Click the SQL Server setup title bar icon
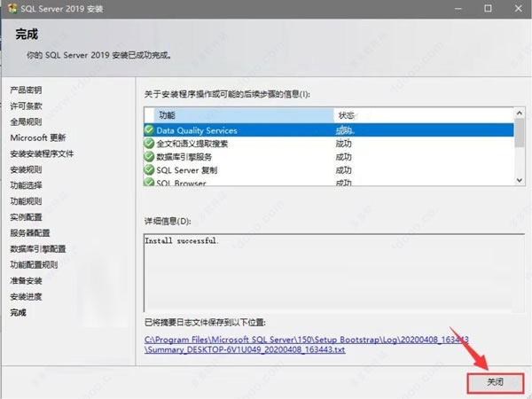 (x=10, y=8)
